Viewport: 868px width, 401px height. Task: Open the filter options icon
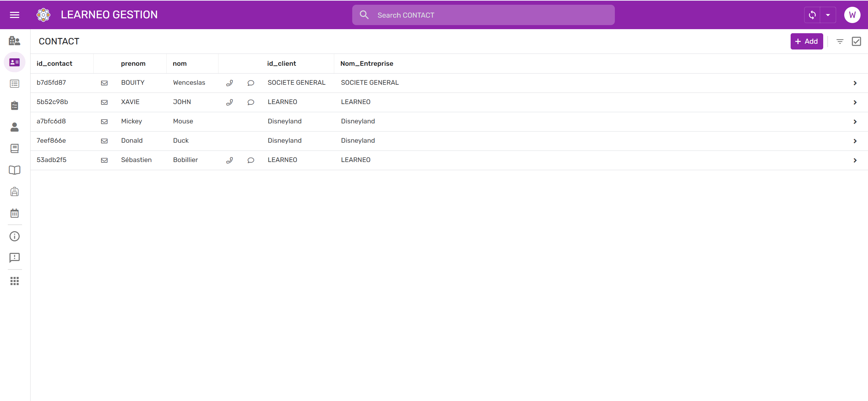[840, 41]
